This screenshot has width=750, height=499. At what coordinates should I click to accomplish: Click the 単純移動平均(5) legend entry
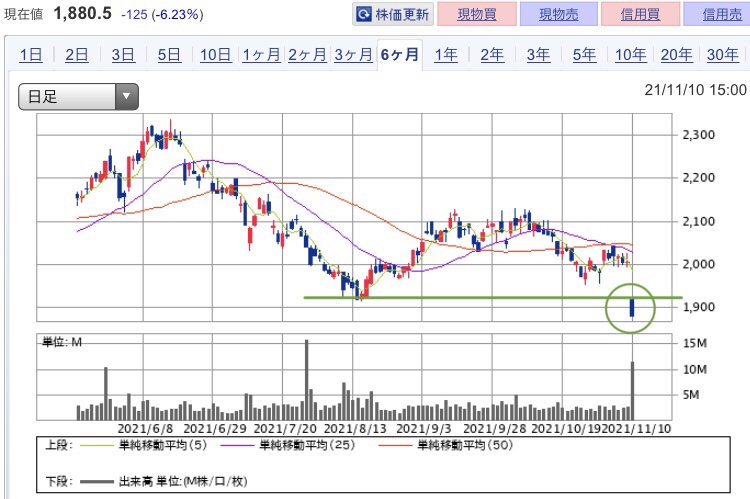coord(143,445)
